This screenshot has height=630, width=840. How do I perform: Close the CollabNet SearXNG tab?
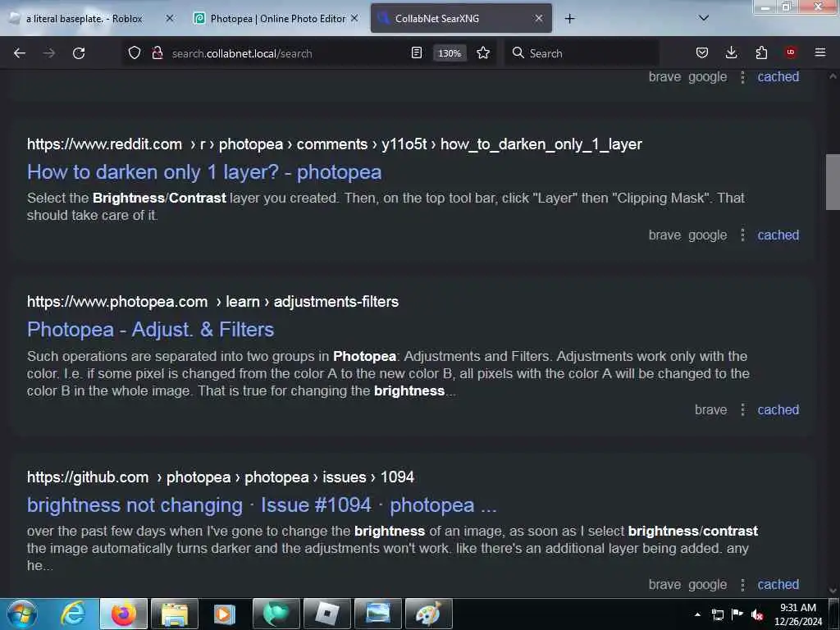click(539, 18)
